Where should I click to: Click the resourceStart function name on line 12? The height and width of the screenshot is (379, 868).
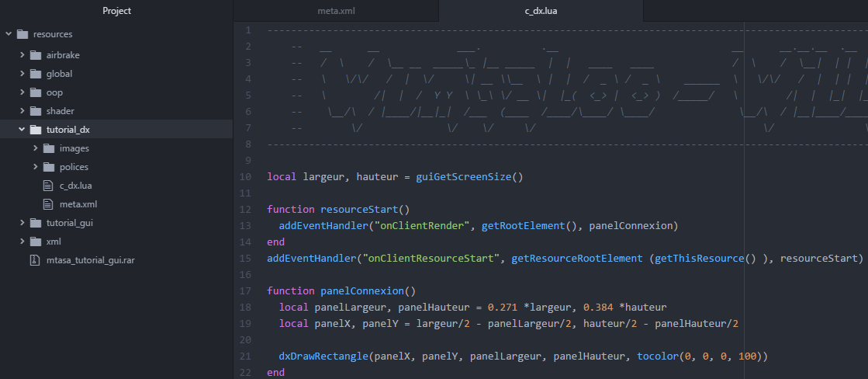click(359, 210)
